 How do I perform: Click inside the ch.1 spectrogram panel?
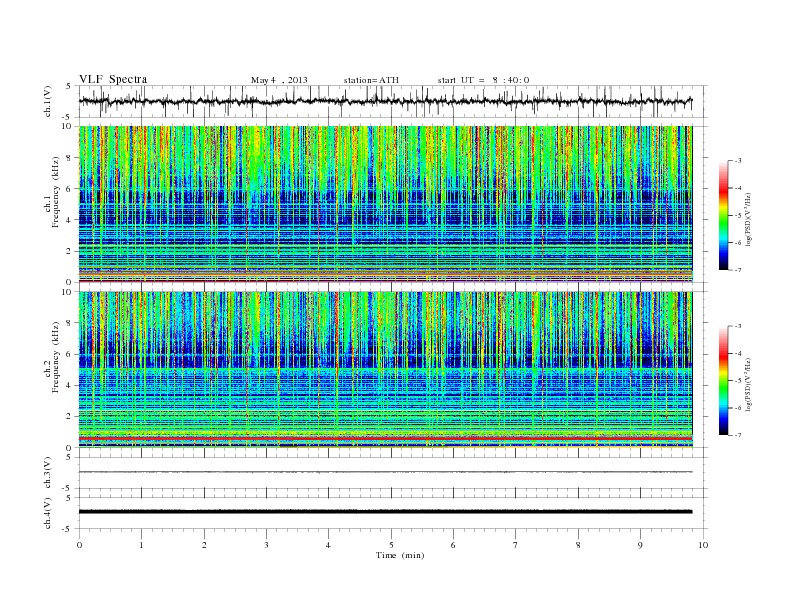(x=386, y=204)
